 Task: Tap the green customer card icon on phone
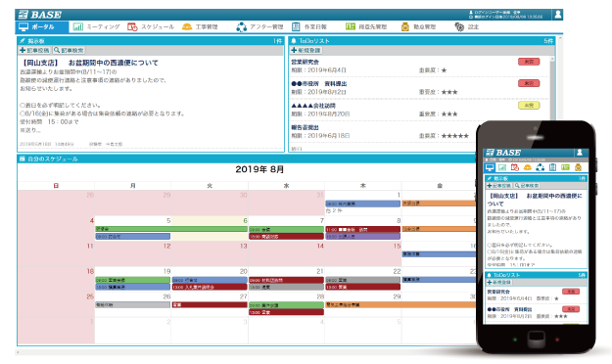[565, 167]
